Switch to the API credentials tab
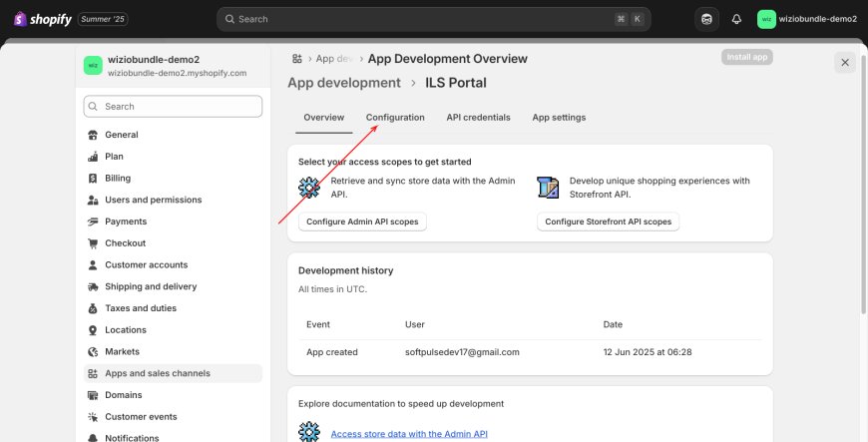Image resolution: width=868 pixels, height=442 pixels. pos(478,118)
